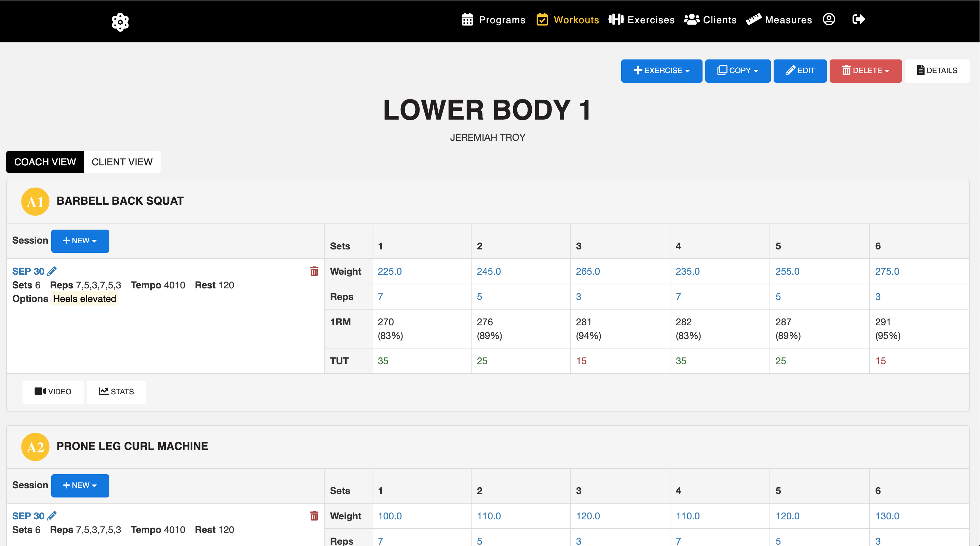Open the Video for Barbell Back Squat
The width and height of the screenshot is (980, 546).
point(53,392)
